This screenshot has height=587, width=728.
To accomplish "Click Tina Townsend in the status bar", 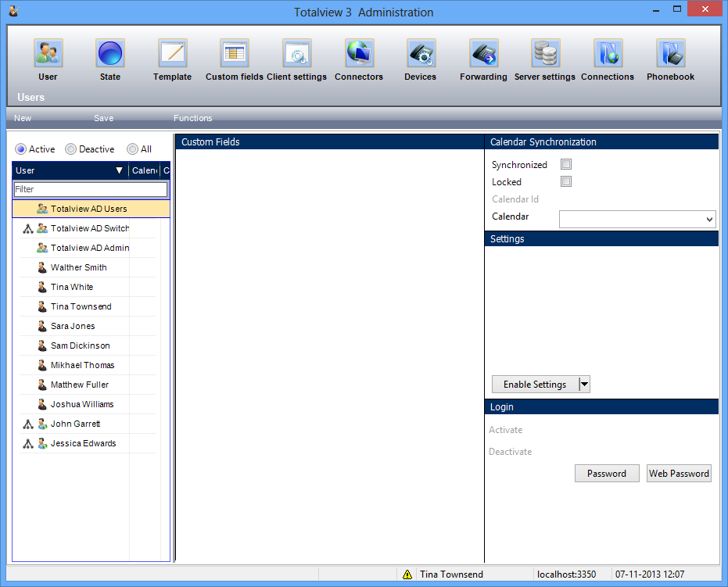I will coord(451,574).
